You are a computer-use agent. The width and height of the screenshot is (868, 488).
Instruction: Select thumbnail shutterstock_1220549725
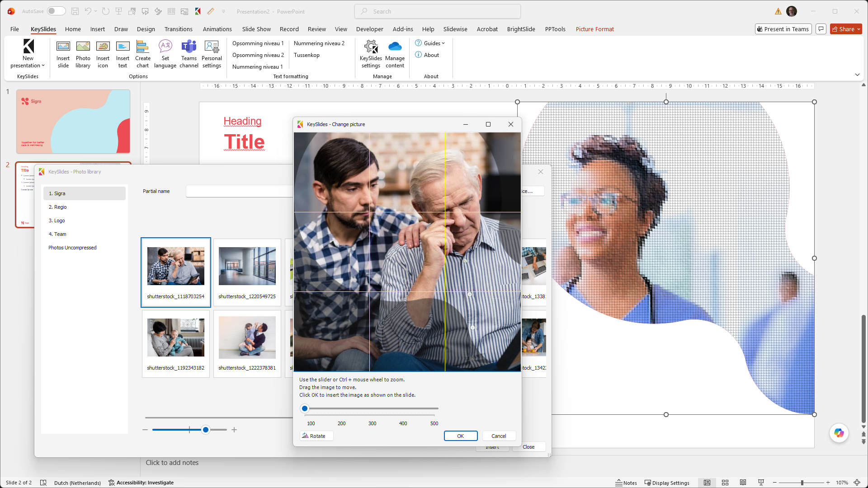pos(247,272)
